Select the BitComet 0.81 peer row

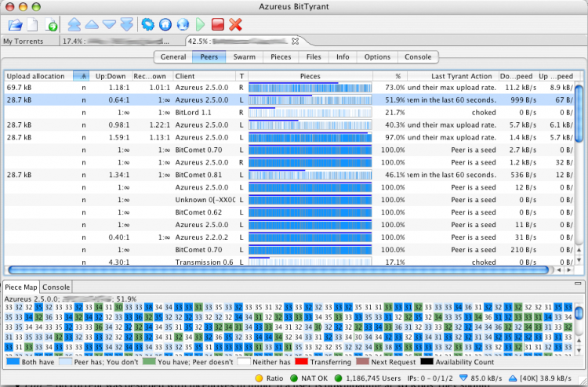[x=289, y=175]
